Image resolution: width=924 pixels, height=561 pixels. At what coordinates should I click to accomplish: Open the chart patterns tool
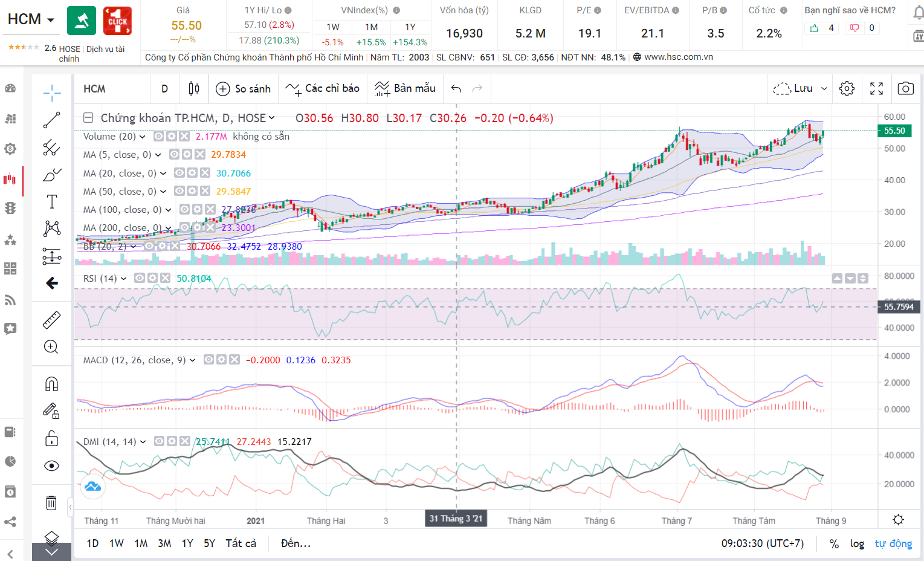[x=52, y=229]
